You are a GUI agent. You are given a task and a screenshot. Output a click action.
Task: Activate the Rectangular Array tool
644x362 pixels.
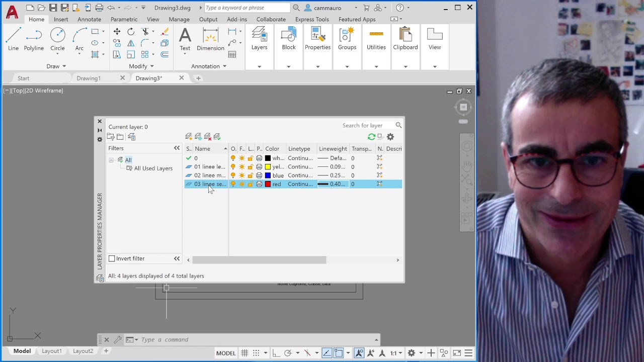[145, 54]
